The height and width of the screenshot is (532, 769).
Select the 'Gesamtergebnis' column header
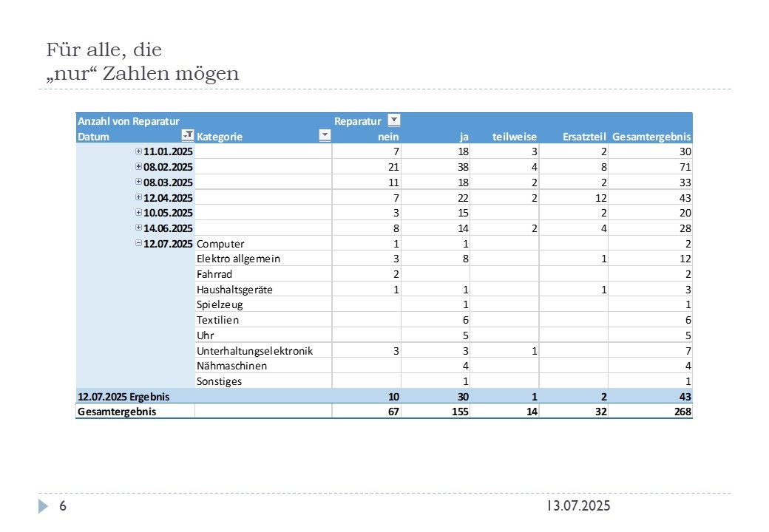(x=651, y=137)
